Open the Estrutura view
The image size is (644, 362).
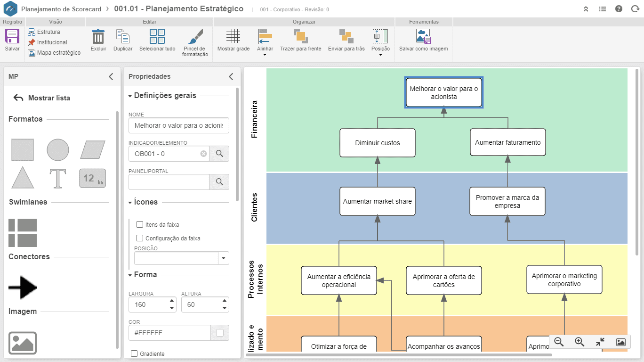tap(44, 32)
